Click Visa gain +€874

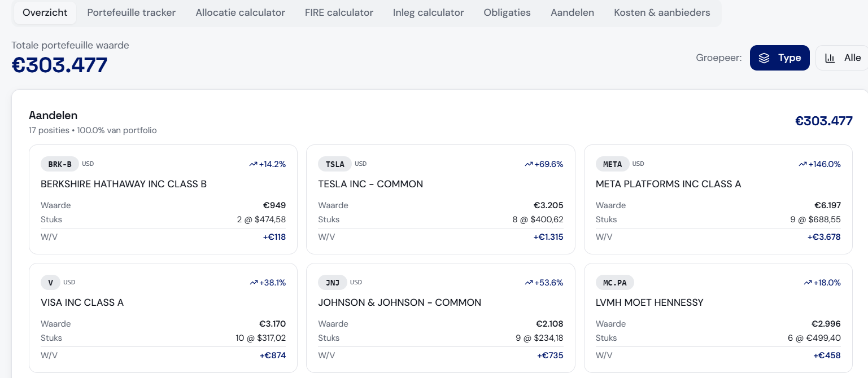click(273, 355)
